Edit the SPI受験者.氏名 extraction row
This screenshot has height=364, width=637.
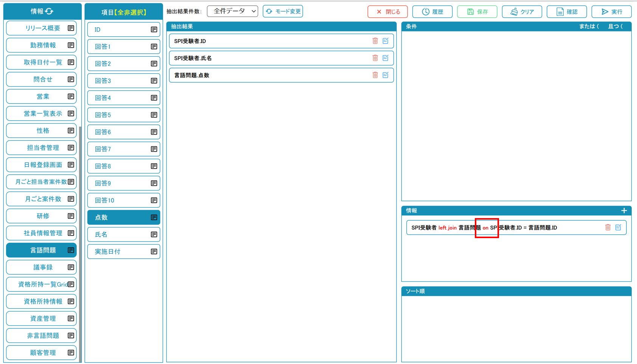point(386,58)
